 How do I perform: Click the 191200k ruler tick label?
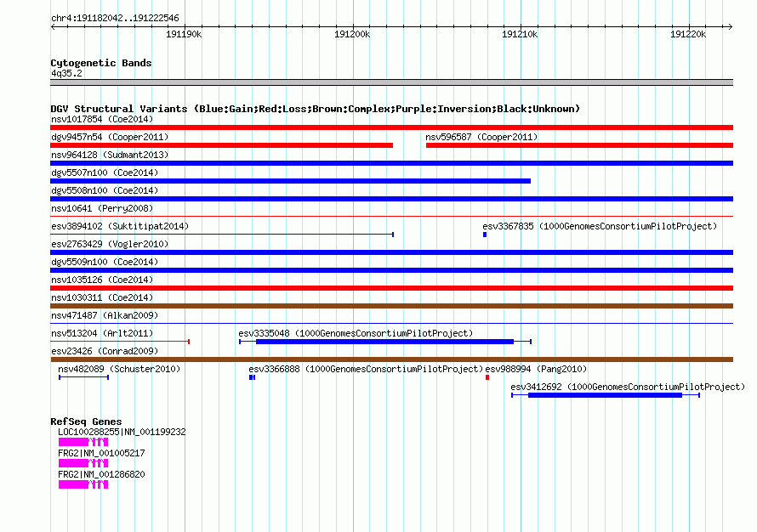[x=352, y=34]
